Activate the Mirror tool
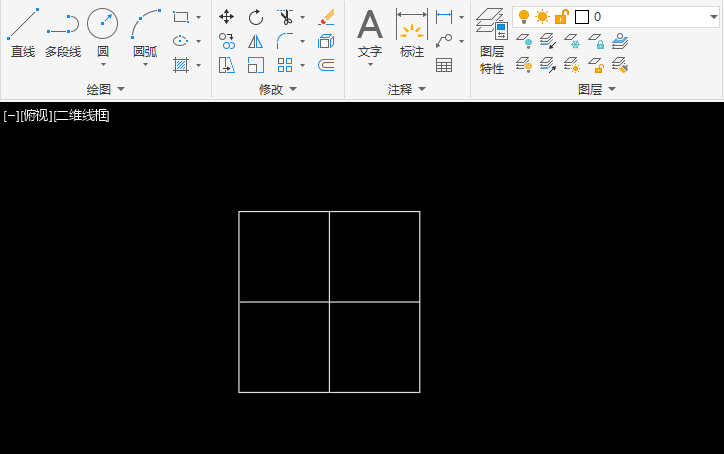724x454 pixels. click(x=255, y=41)
